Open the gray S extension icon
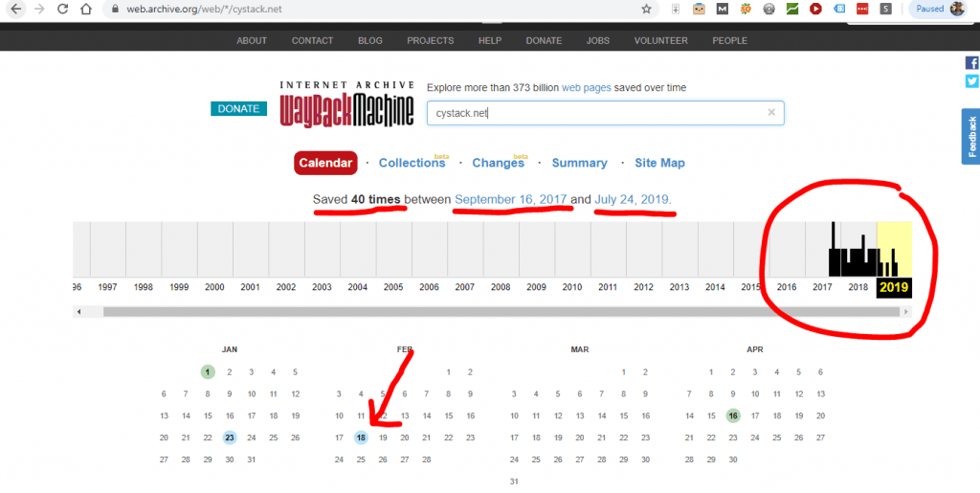The height and width of the screenshot is (493, 980). click(x=885, y=10)
